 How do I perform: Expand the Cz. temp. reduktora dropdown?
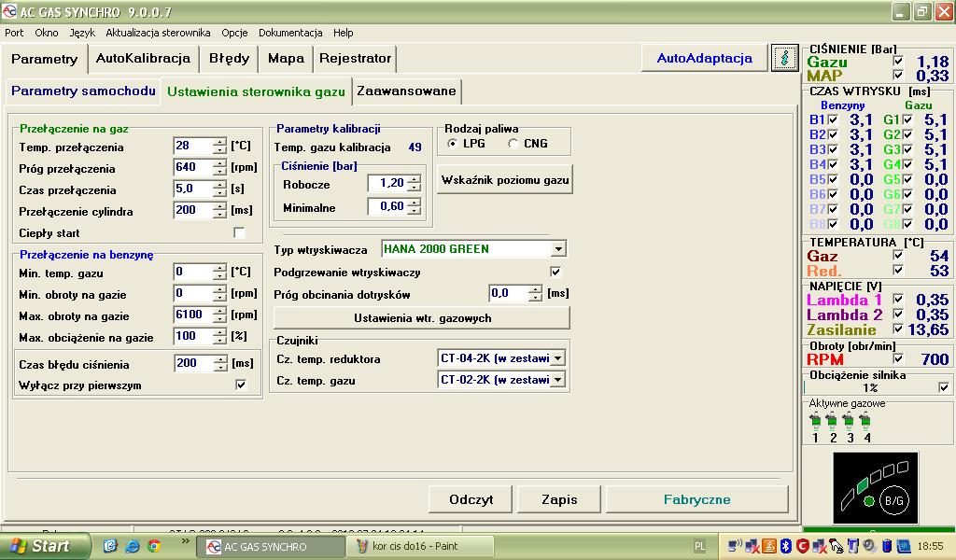[558, 358]
